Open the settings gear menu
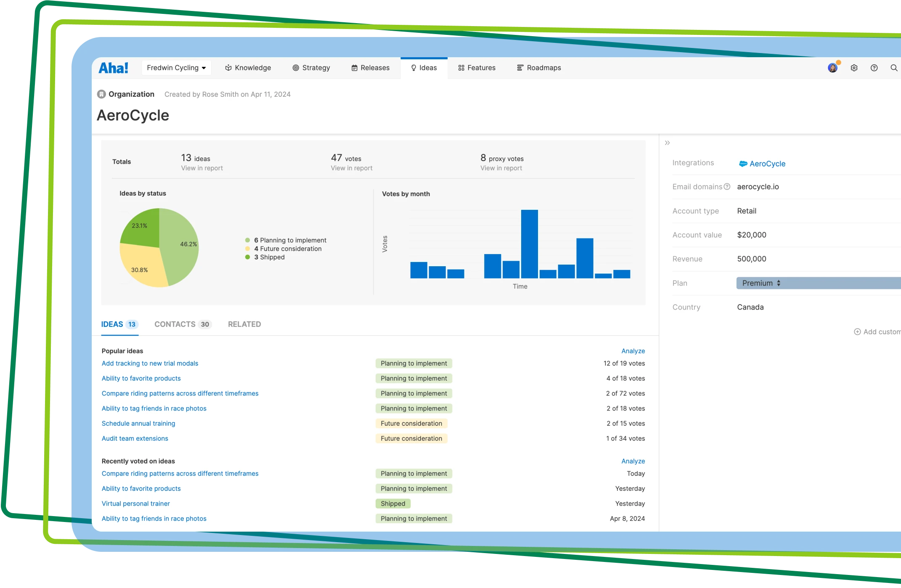The width and height of the screenshot is (901, 588). pos(854,68)
